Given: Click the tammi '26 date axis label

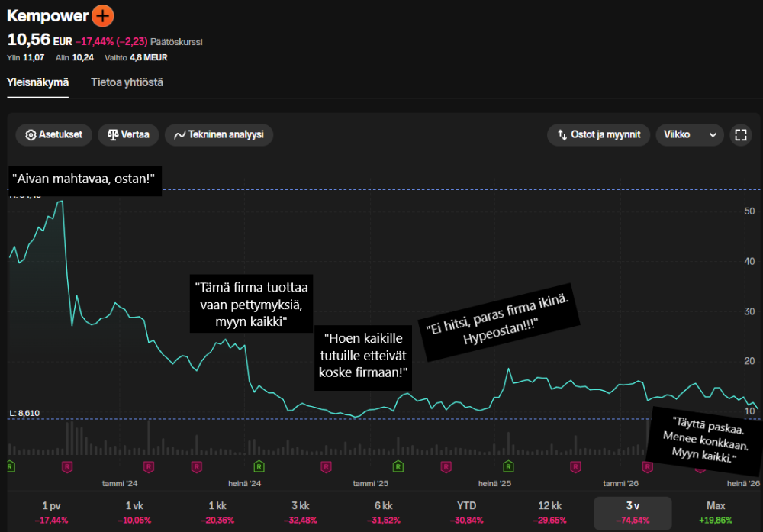Looking at the screenshot, I should 620,483.
